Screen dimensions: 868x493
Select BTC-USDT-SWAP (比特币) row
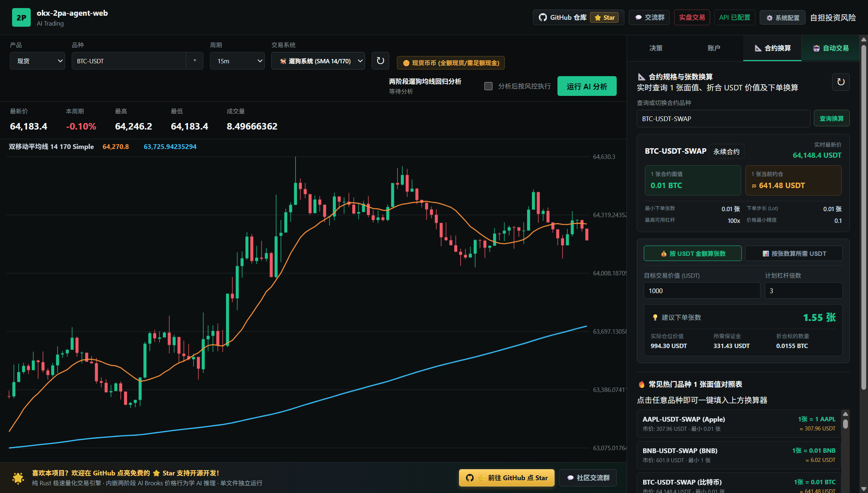(739, 483)
